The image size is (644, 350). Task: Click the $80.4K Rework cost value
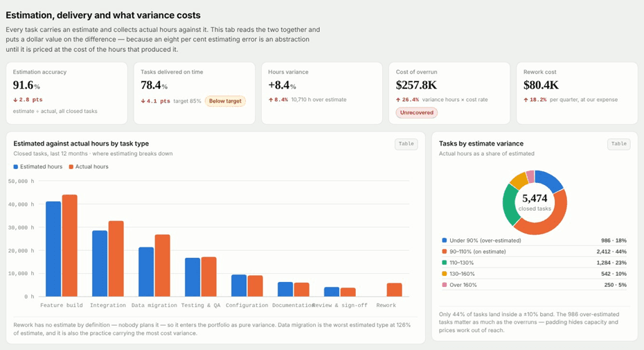541,85
